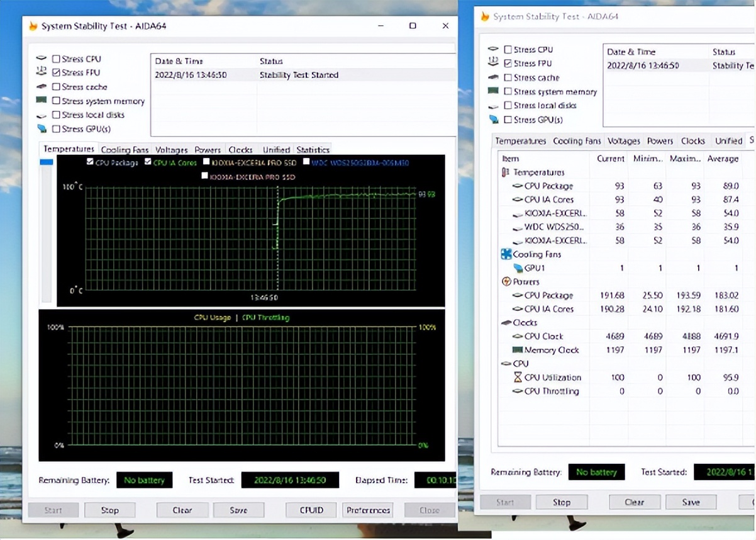Screen dimensions: 756x540
Task: Click the Powers group icon in statistics list
Action: pyautogui.click(x=506, y=282)
